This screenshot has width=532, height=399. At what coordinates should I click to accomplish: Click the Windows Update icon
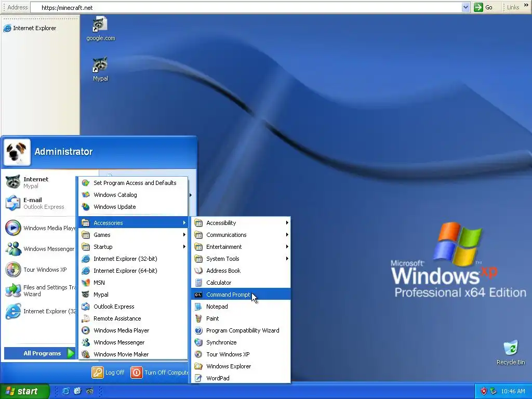pos(86,207)
